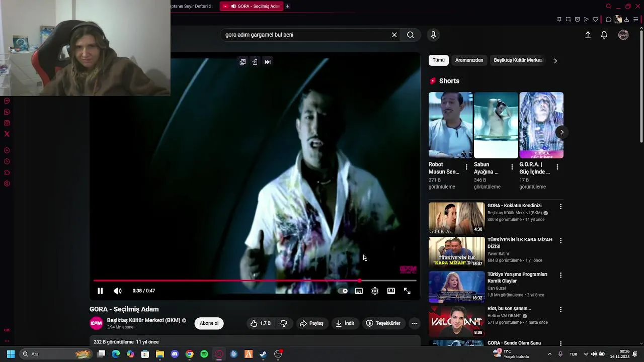The image size is (644, 362).
Task: Open options for G.O.R.A. Güç İçinde short
Action: pyautogui.click(x=557, y=167)
